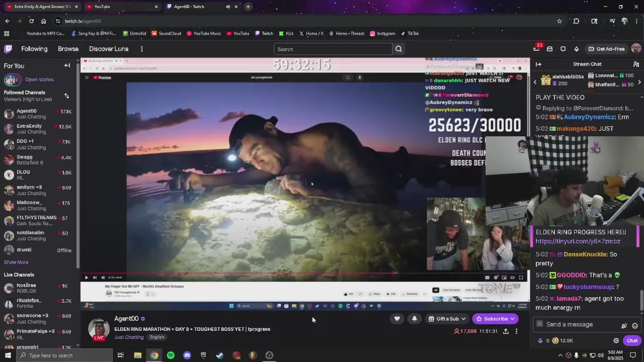
Task: Open the Following page
Action: click(34, 49)
